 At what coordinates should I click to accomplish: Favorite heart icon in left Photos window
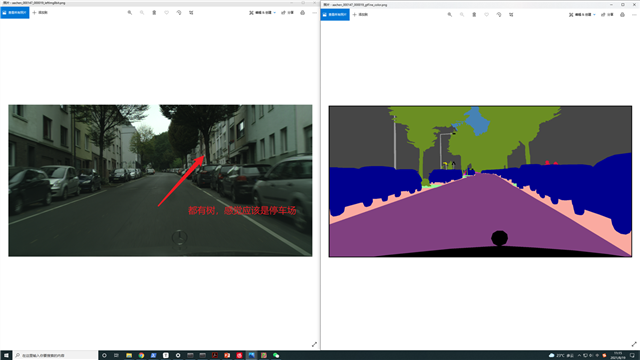(167, 13)
